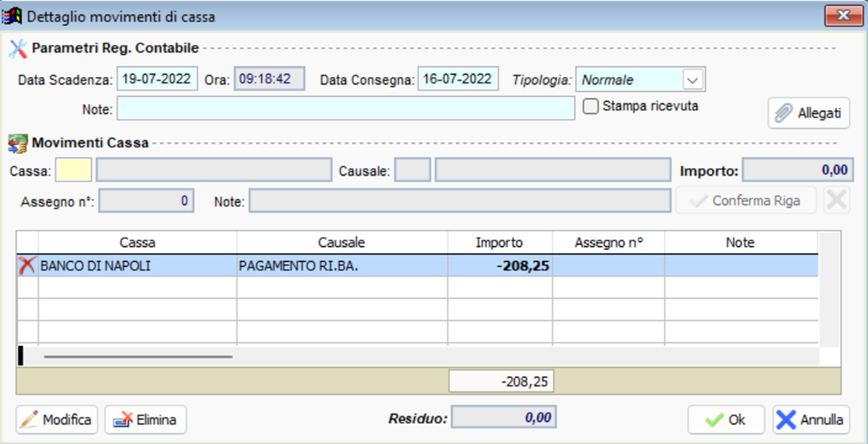Click the top Note field under Data Scadenza
The width and height of the screenshot is (868, 444).
coord(346,108)
